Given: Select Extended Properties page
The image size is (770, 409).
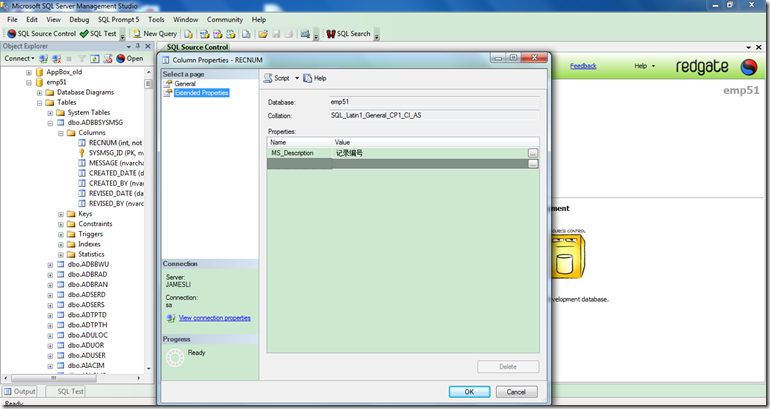Looking at the screenshot, I should [x=201, y=93].
